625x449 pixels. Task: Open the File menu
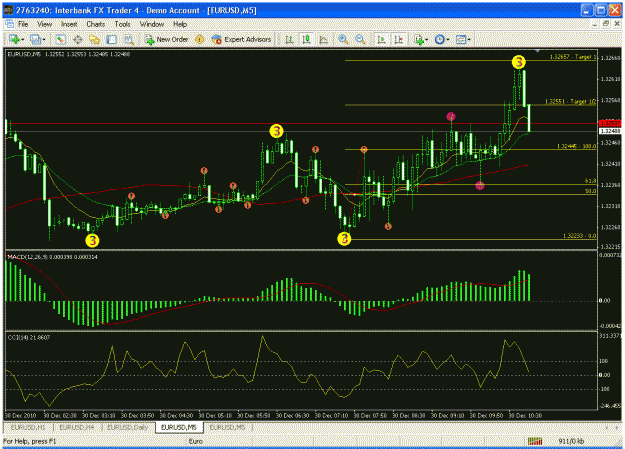coord(23,24)
